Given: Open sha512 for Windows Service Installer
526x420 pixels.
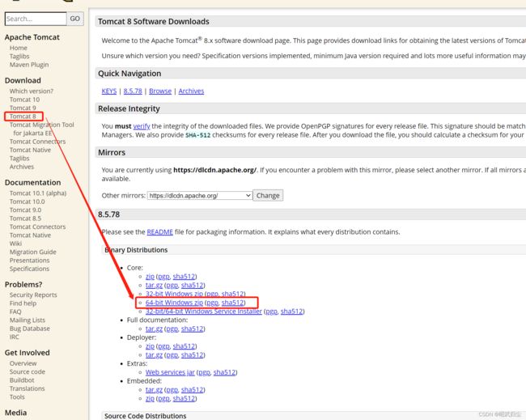Looking at the screenshot, I should pyautogui.click(x=291, y=312).
